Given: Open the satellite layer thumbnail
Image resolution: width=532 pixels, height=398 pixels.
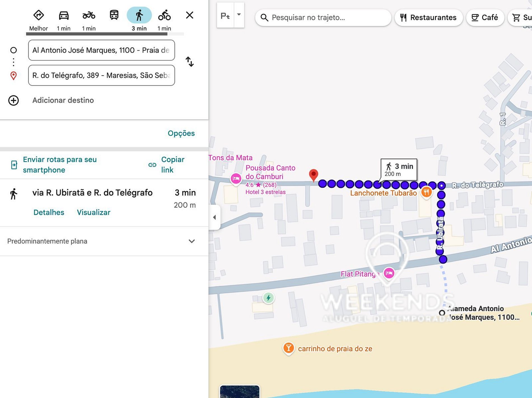Looking at the screenshot, I should [239, 392].
